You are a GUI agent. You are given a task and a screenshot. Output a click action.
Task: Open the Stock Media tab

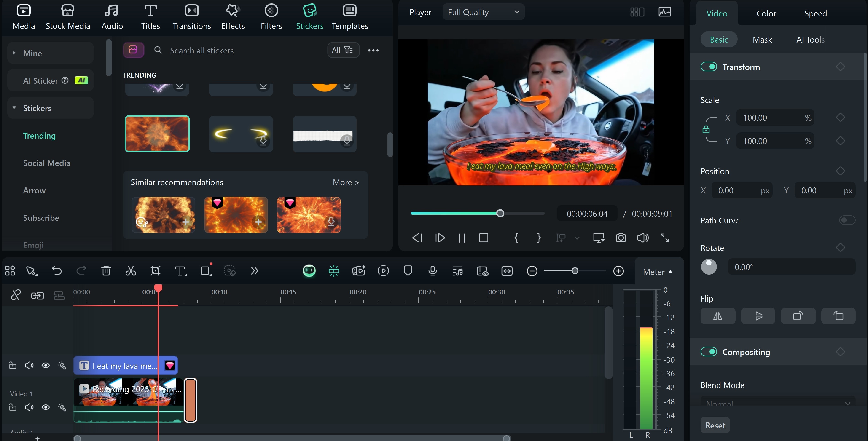68,17
